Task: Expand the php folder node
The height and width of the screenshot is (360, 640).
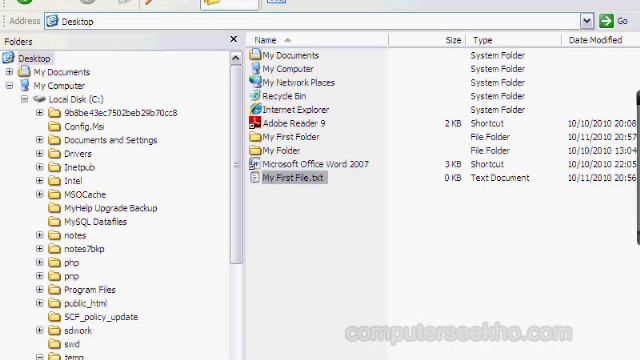Action: point(40,262)
